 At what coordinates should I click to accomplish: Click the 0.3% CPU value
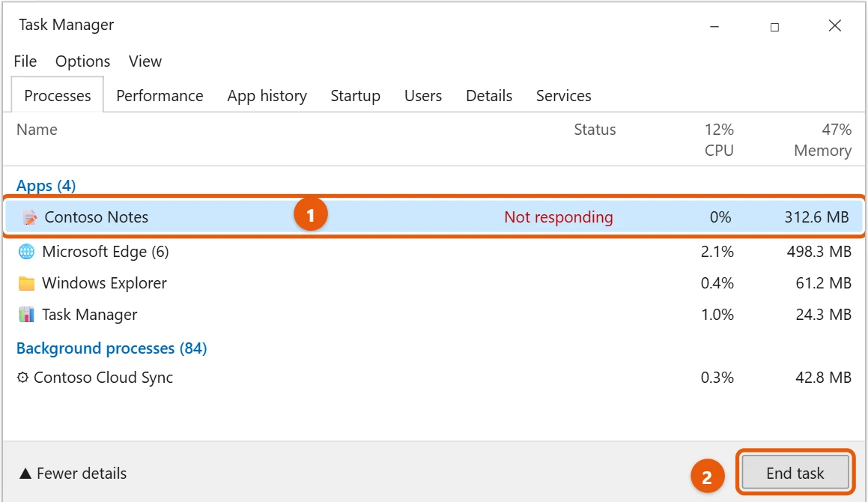click(717, 378)
